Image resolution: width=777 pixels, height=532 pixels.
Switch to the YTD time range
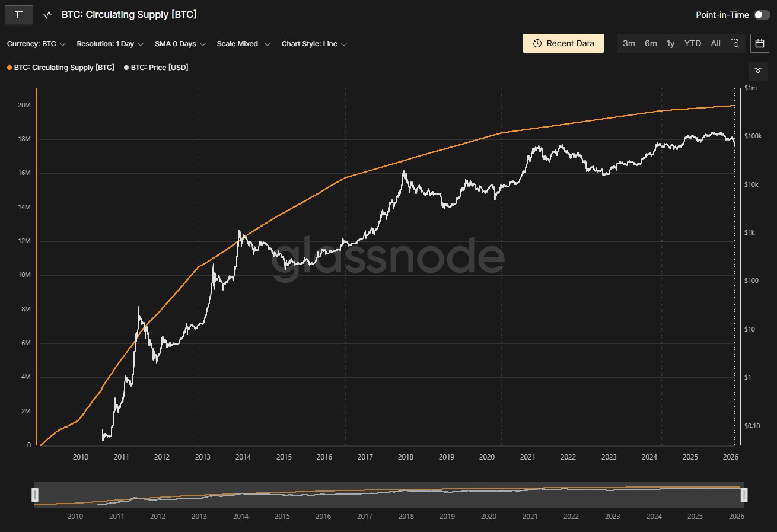pyautogui.click(x=692, y=43)
